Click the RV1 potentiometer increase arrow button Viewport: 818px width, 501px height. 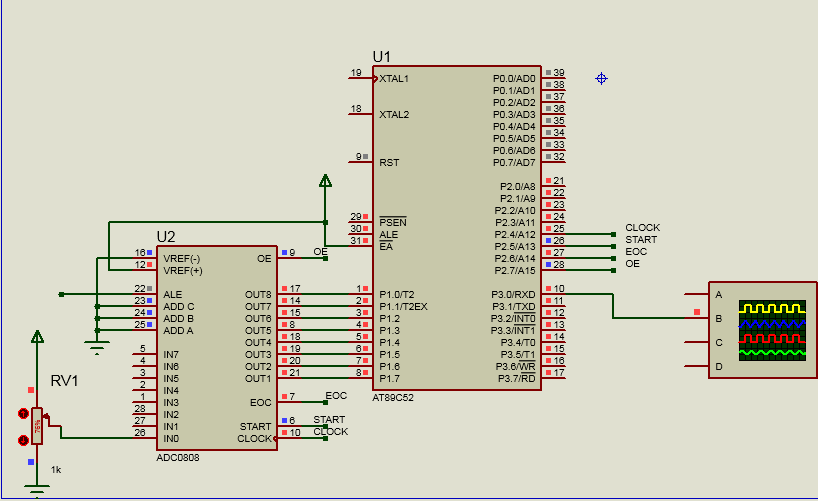tap(24, 413)
